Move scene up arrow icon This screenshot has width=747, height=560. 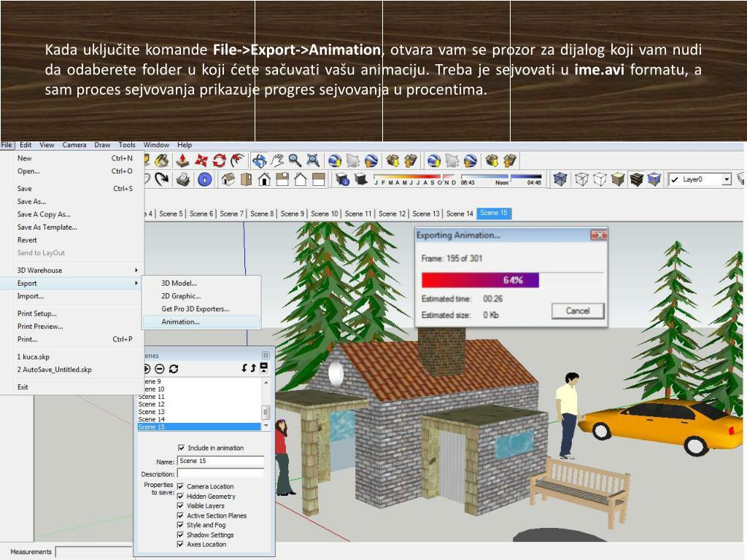[253, 368]
